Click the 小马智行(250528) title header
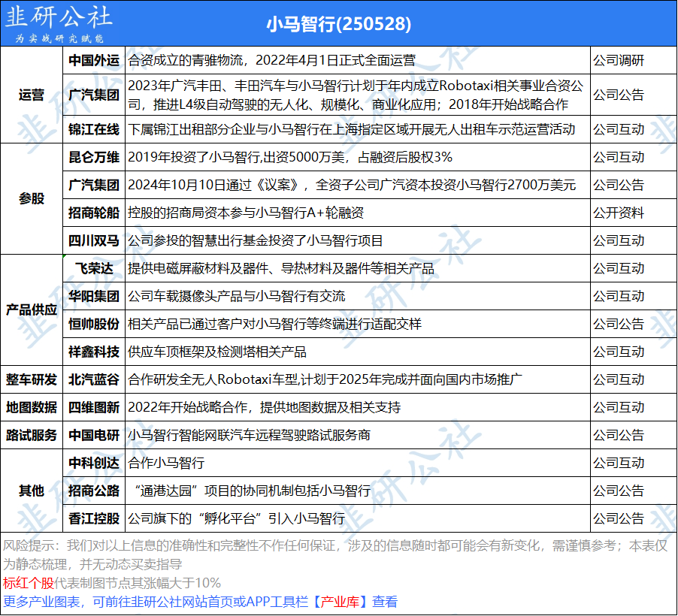Screen dimensions: 678x616 tap(339, 24)
